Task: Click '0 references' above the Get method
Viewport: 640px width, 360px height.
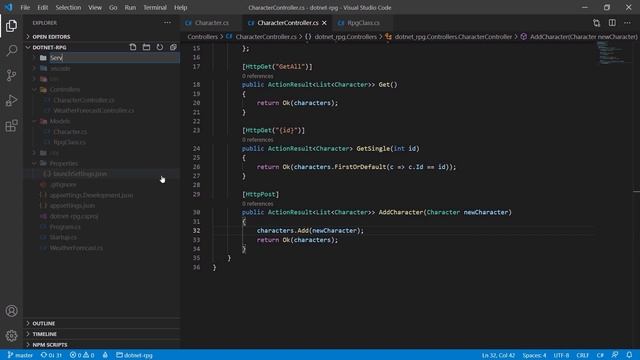Action: click(258, 76)
